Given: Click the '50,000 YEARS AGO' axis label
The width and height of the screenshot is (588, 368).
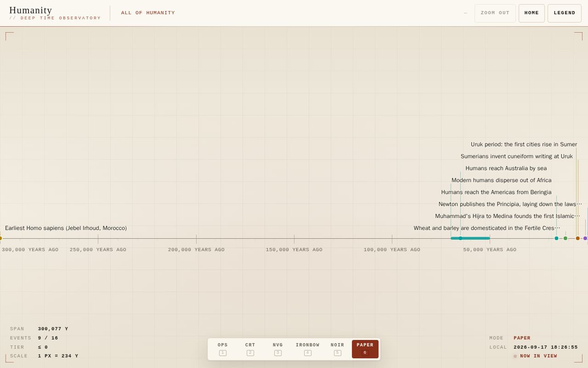Looking at the screenshot, I should pyautogui.click(x=490, y=250).
